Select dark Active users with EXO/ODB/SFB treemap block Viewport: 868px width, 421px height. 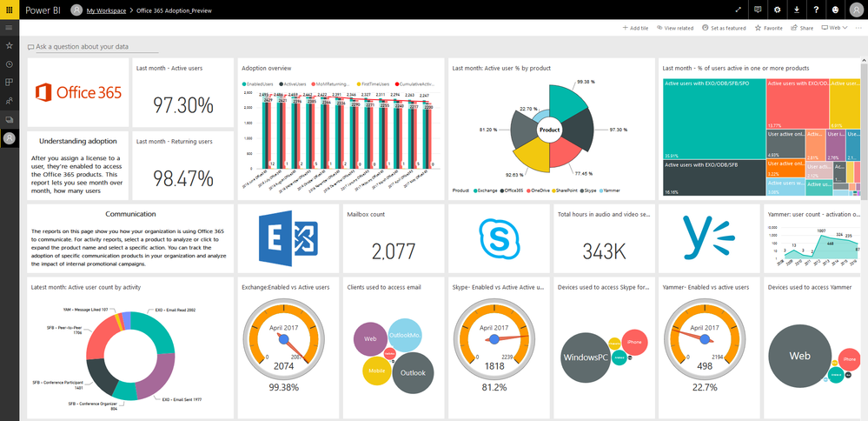(x=714, y=177)
